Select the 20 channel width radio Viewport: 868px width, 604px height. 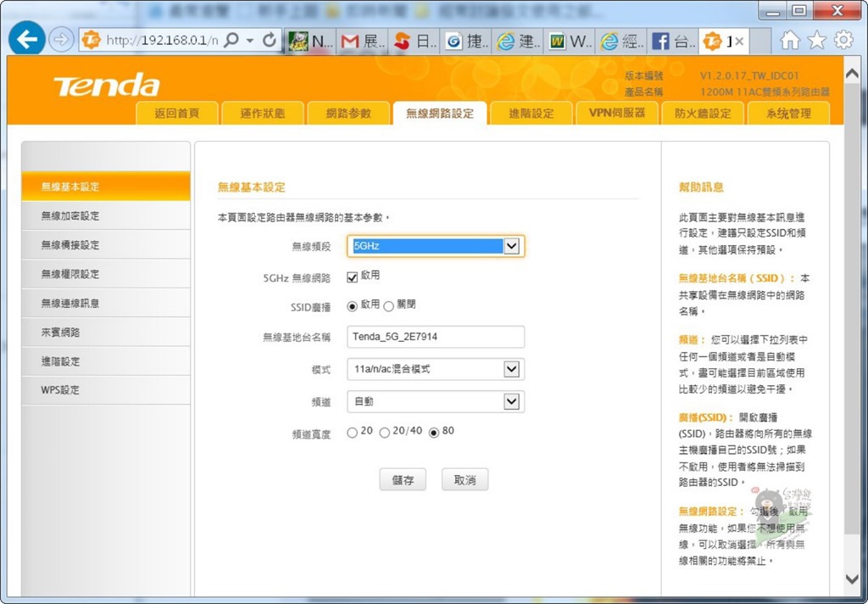pos(353,433)
